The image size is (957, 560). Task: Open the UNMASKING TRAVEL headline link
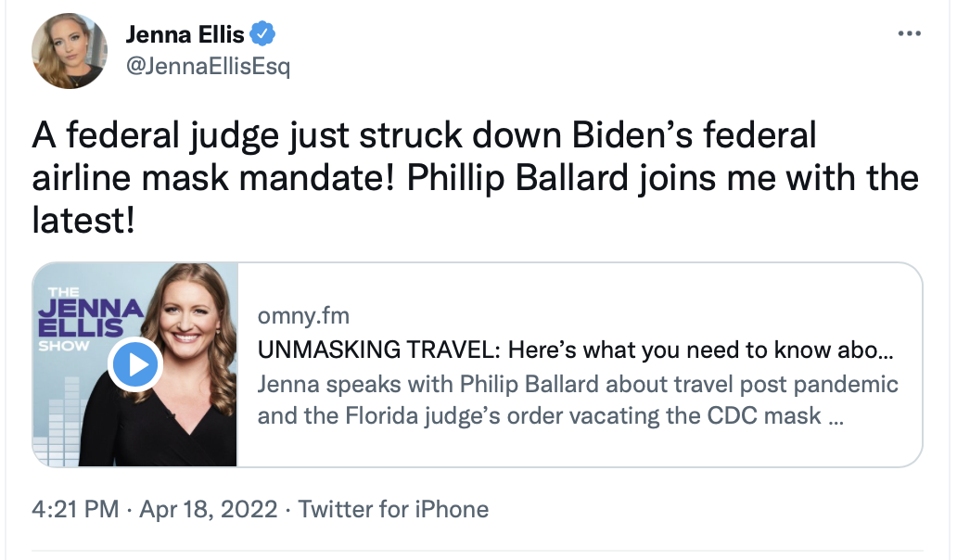(x=576, y=350)
